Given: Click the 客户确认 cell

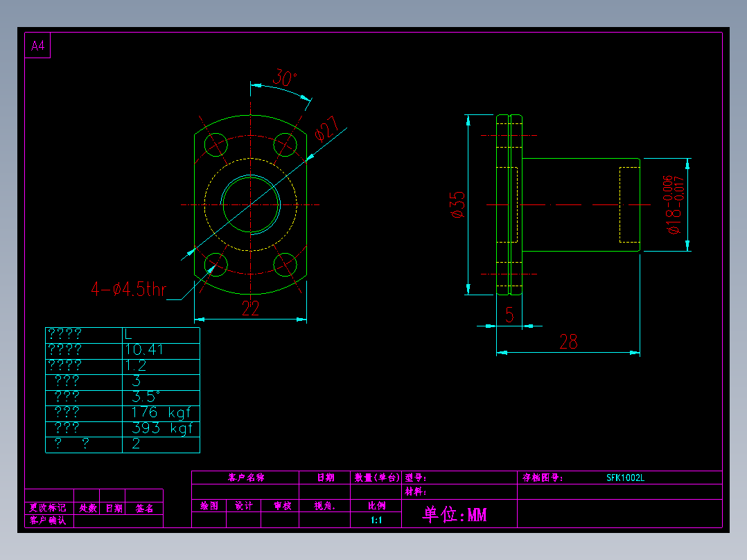Looking at the screenshot, I should (x=48, y=520).
